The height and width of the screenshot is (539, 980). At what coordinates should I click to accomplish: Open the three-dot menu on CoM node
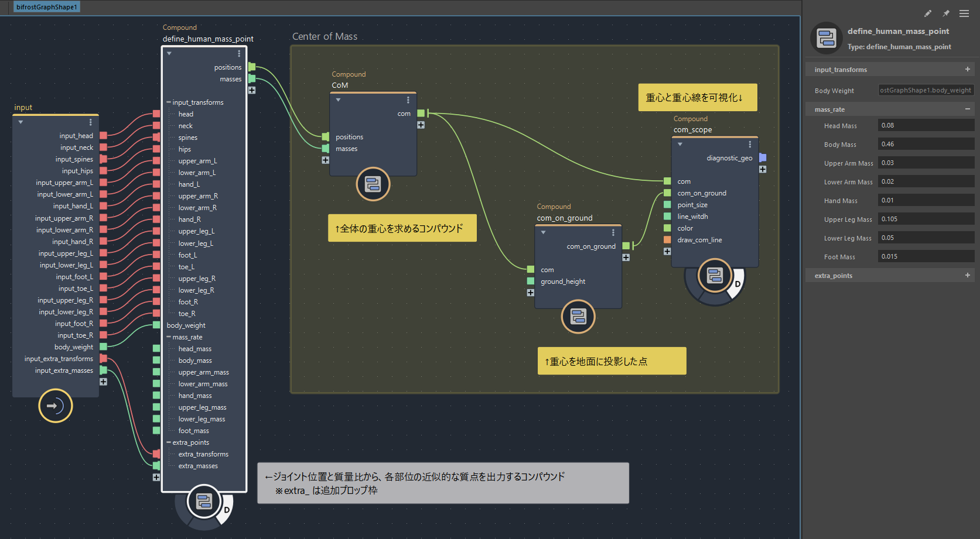click(408, 100)
